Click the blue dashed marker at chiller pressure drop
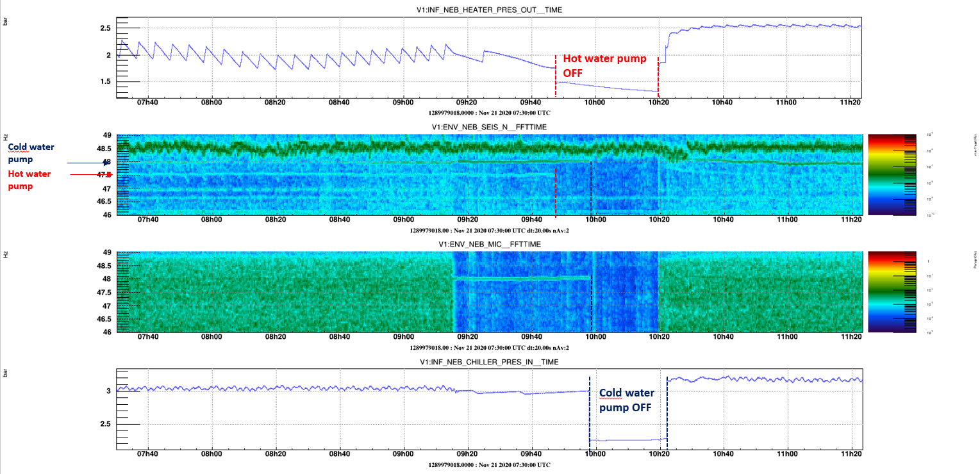The image size is (980, 474). coord(590,410)
